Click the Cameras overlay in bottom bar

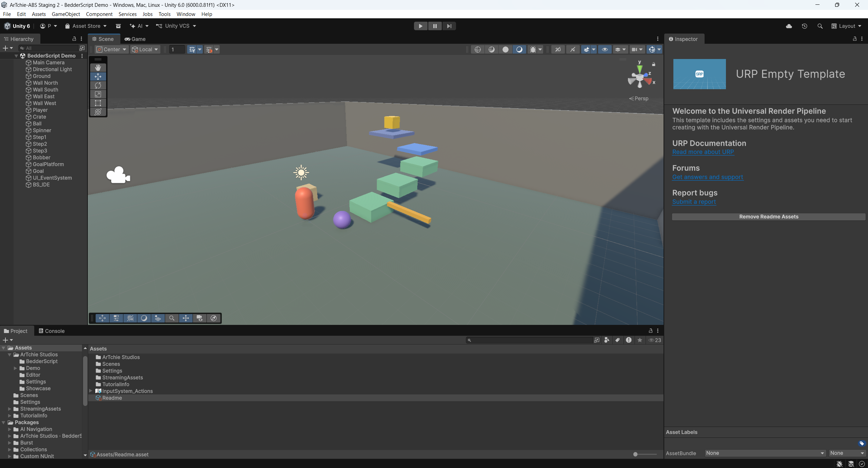pos(200,318)
